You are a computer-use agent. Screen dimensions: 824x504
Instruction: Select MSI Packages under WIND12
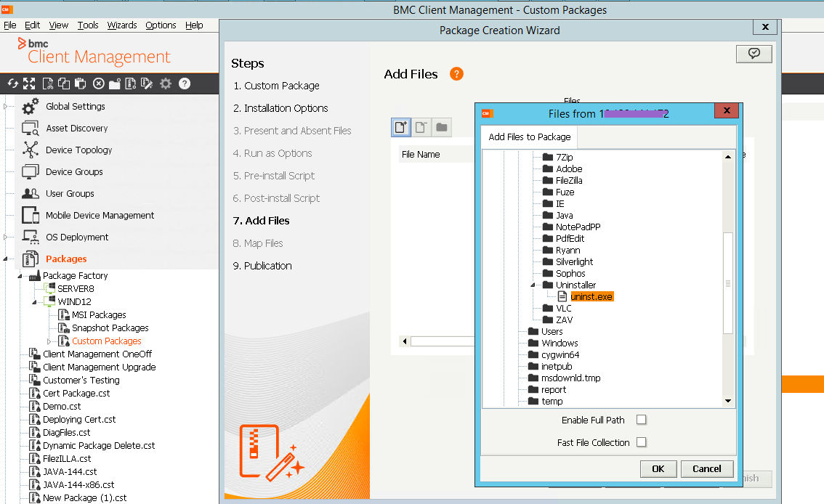click(99, 315)
